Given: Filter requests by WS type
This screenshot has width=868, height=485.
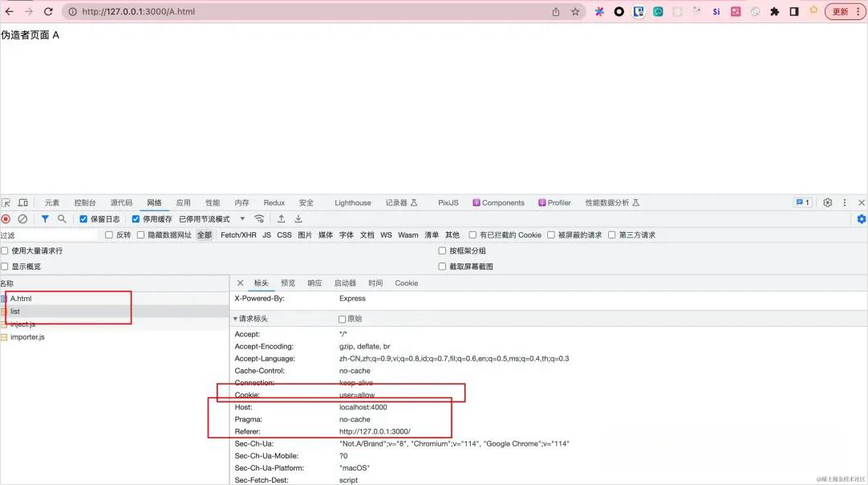Looking at the screenshot, I should tap(387, 235).
